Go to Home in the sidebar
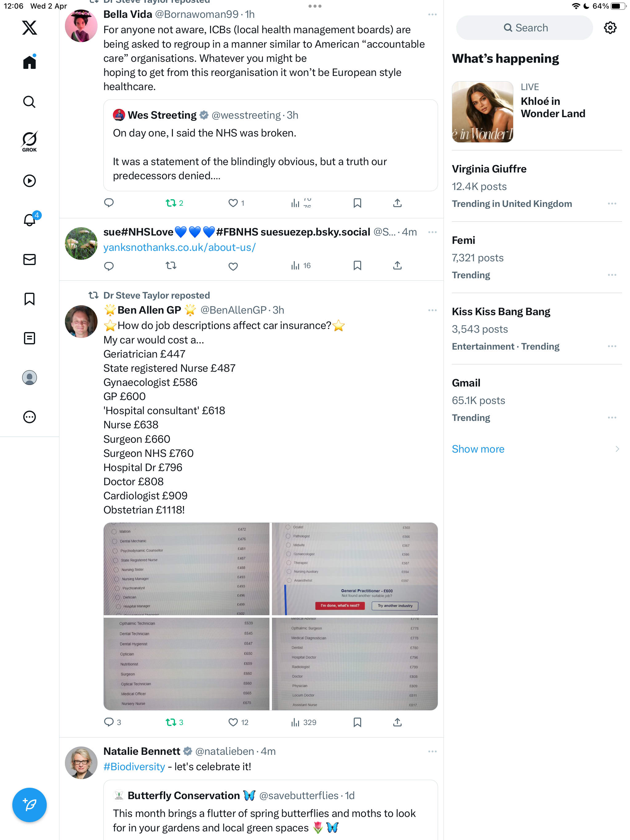Screen dimensions: 630x840 pyautogui.click(x=29, y=62)
